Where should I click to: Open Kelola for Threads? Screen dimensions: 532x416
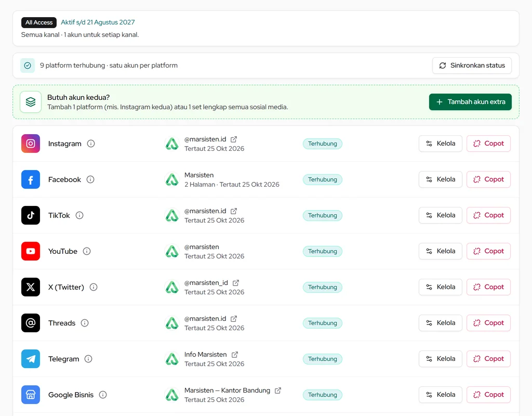click(441, 323)
